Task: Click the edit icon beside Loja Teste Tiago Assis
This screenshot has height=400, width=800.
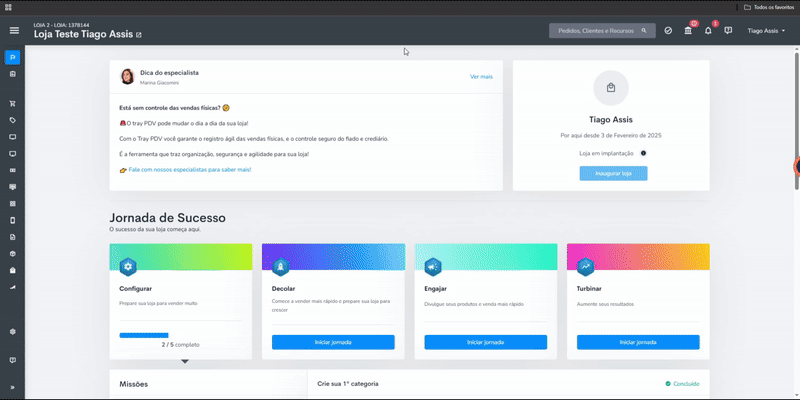Action: (x=138, y=35)
